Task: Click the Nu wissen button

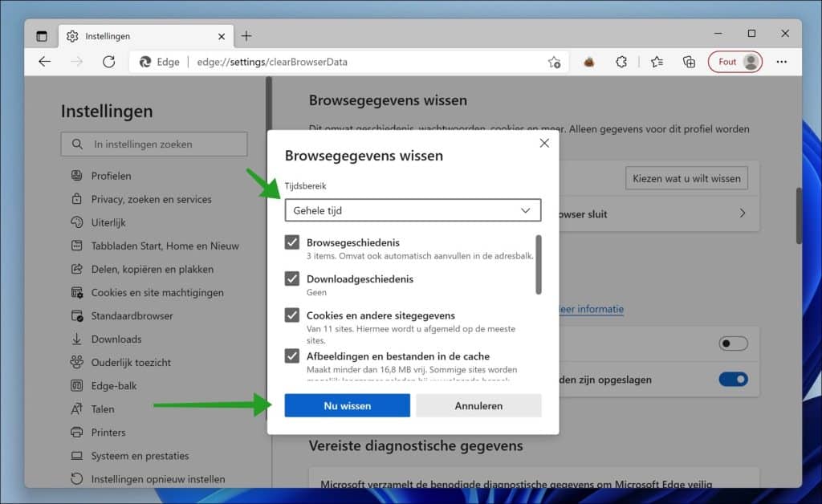Action: (x=348, y=405)
